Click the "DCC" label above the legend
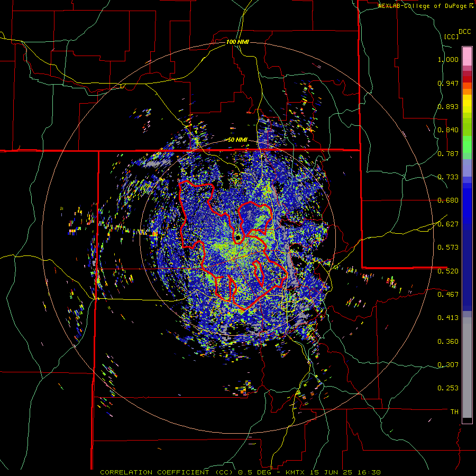476x476 pixels. 464,32
